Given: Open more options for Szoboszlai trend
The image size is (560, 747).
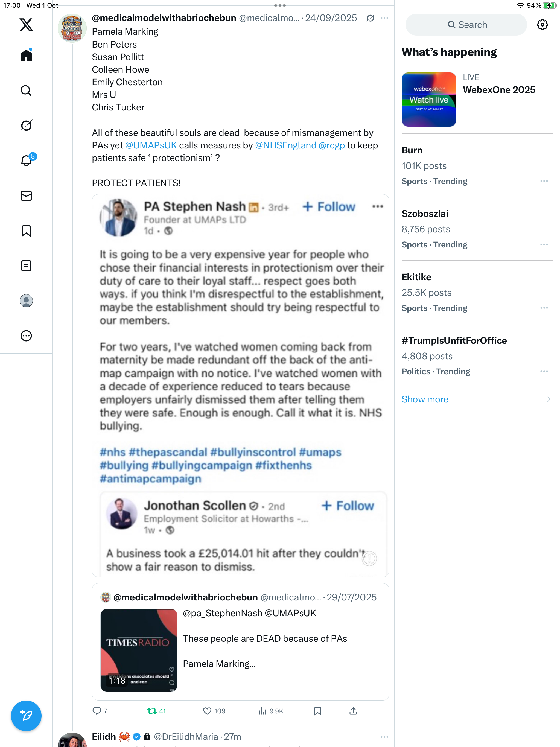Looking at the screenshot, I should pos(544,244).
